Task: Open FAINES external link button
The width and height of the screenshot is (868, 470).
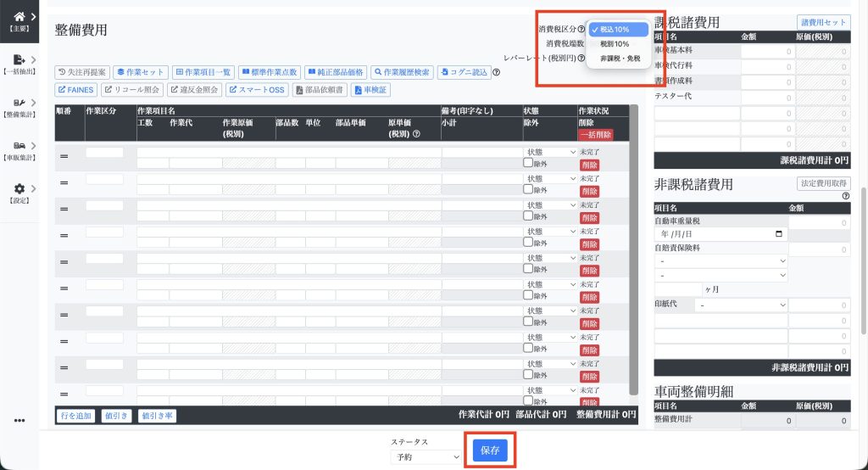Action: point(75,90)
